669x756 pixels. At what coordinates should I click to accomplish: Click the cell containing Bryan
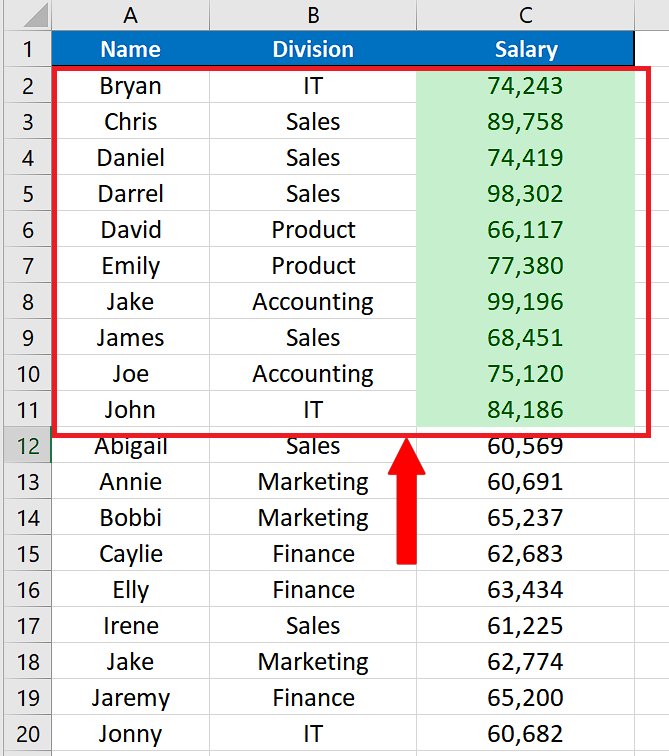[131, 85]
